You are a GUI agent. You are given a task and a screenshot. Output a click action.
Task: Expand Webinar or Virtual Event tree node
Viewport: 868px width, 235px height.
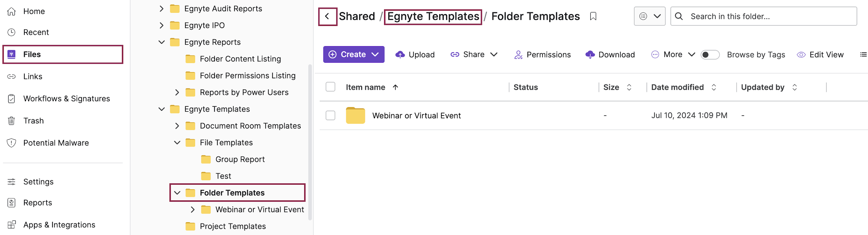tap(193, 210)
